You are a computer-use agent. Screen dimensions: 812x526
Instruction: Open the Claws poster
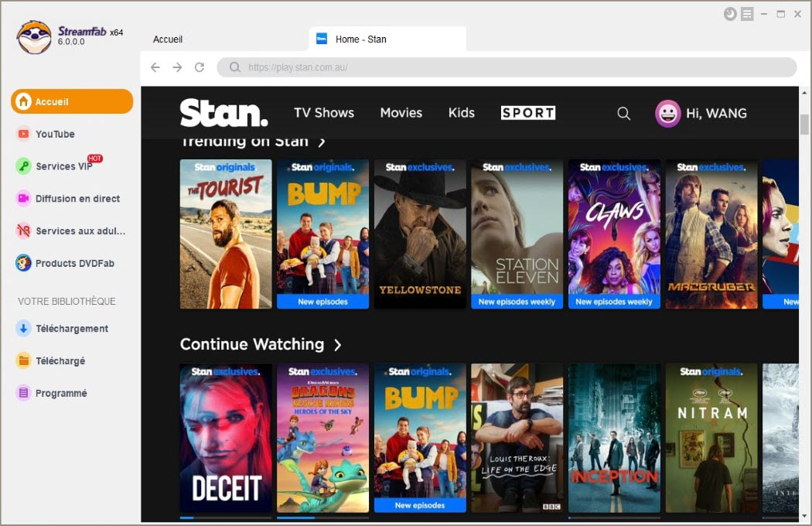tap(614, 234)
